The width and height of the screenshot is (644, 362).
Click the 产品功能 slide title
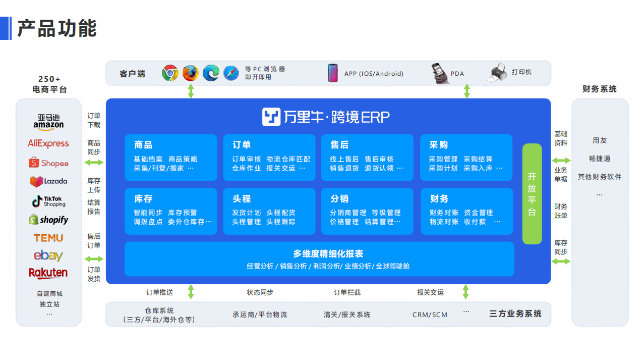(x=56, y=28)
